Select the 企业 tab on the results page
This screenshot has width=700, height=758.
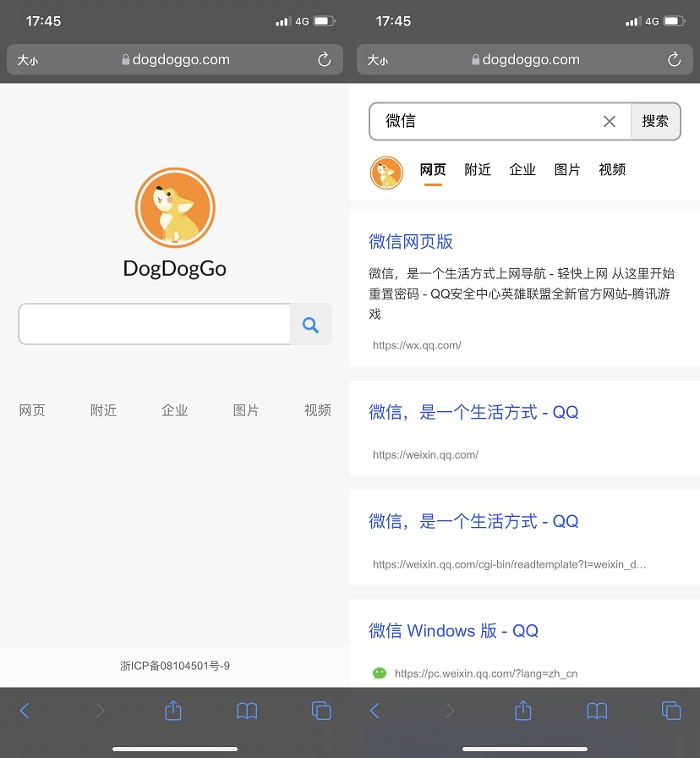pos(522,170)
